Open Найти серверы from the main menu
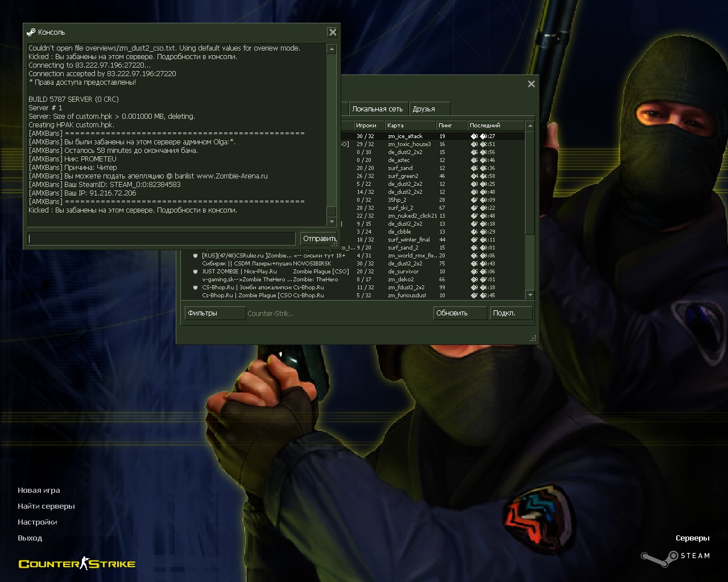Image resolution: width=728 pixels, height=582 pixels. click(x=46, y=506)
